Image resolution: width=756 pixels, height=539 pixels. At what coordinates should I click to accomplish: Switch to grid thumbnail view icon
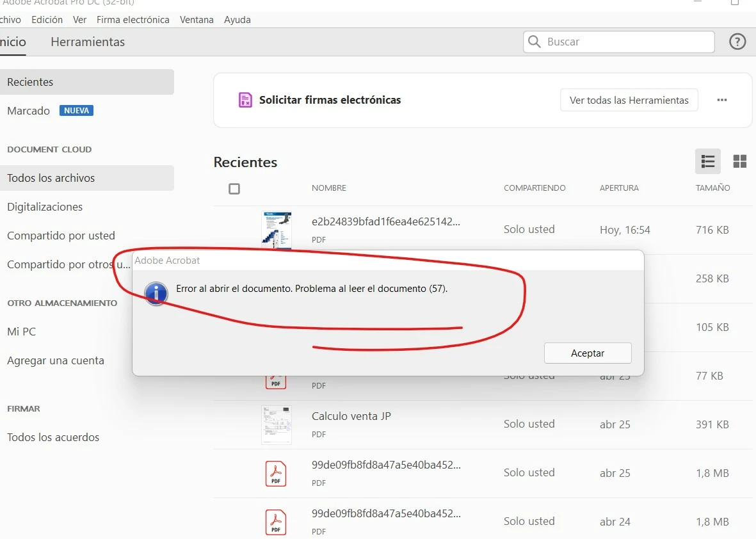tap(739, 161)
